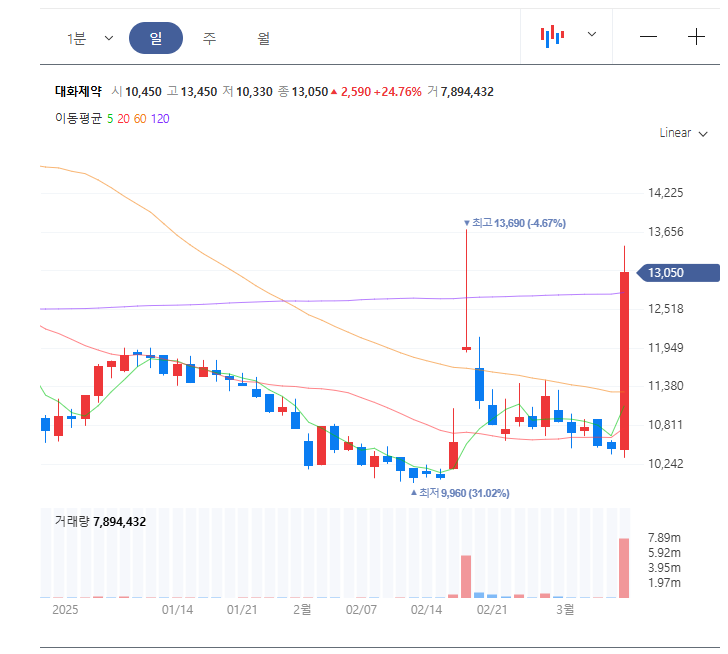
Task: Toggle the 60-day moving average
Action: (x=140, y=119)
